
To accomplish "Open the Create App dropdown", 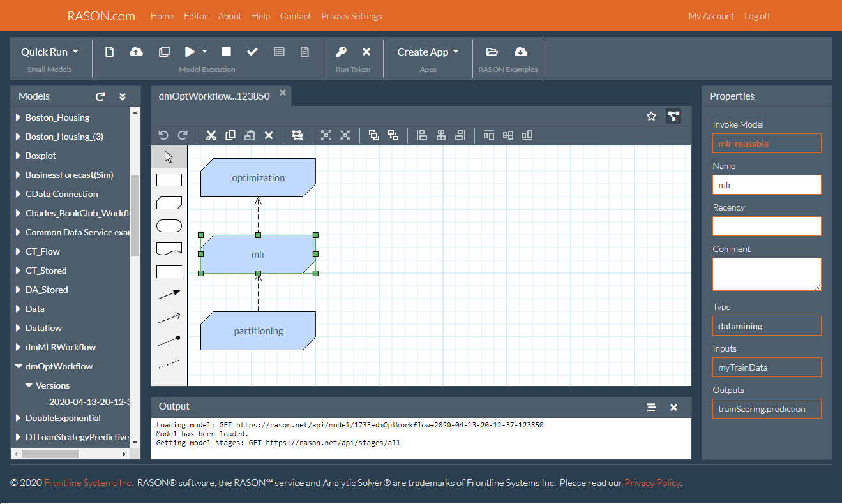I will 428,52.
